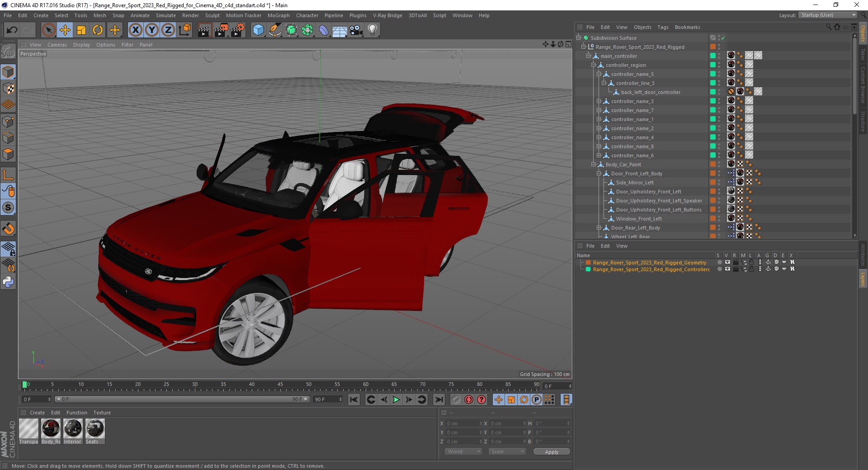Toggle visibility of Geometry layer

[727, 262]
